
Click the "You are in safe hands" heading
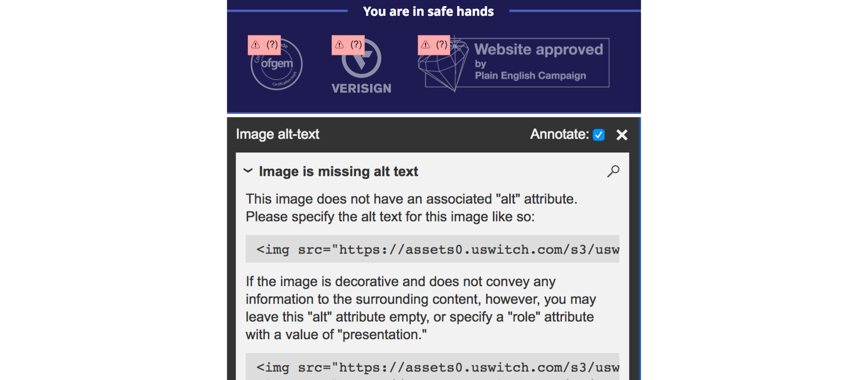pos(428,11)
